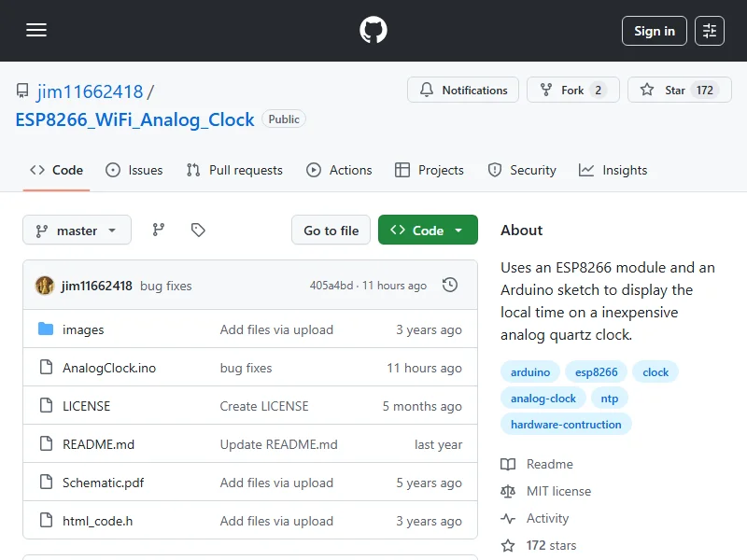The height and width of the screenshot is (560, 747).
Task: Select the esp8266 topic tag
Action: pyautogui.click(x=597, y=371)
